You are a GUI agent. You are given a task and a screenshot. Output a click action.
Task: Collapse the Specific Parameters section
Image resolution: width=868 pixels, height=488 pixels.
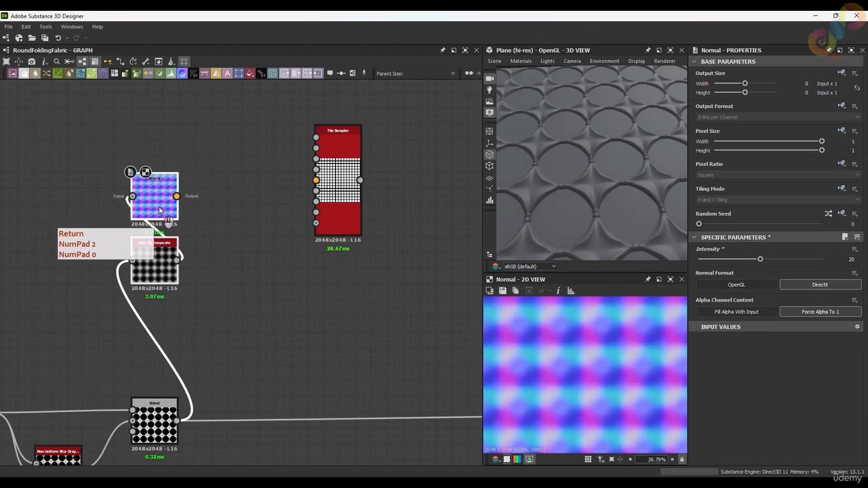coord(694,237)
